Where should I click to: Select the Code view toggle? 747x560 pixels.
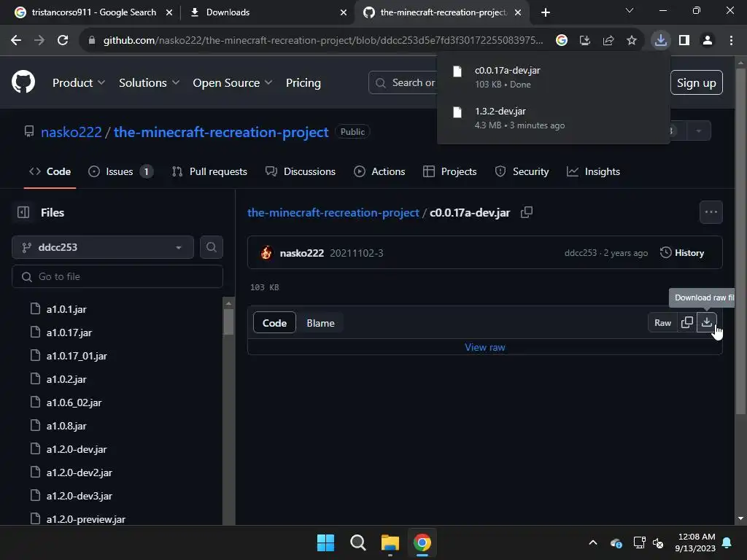tap(274, 323)
